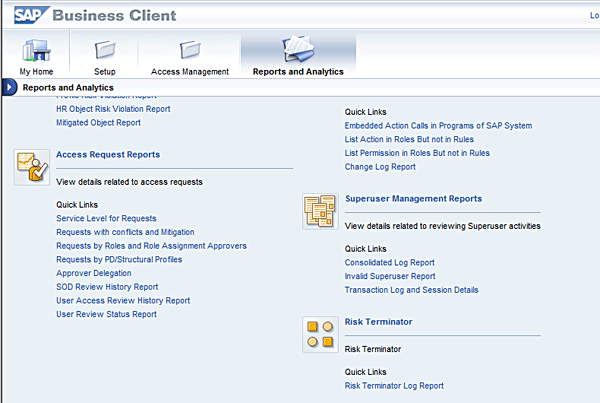The width and height of the screenshot is (600, 403).
Task: Open Superuser Management Reports heading link
Action: click(414, 199)
